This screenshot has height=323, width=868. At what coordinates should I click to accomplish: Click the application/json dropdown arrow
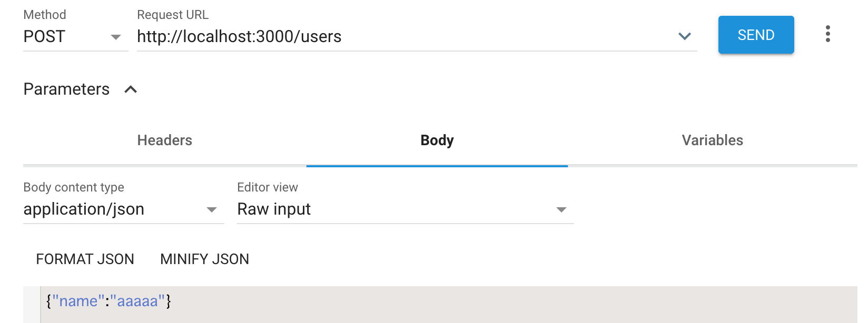212,209
